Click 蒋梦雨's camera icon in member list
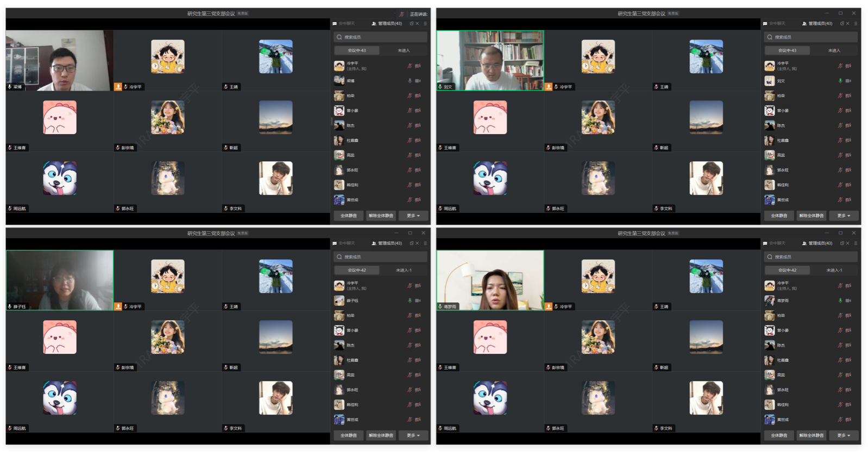 click(x=848, y=301)
